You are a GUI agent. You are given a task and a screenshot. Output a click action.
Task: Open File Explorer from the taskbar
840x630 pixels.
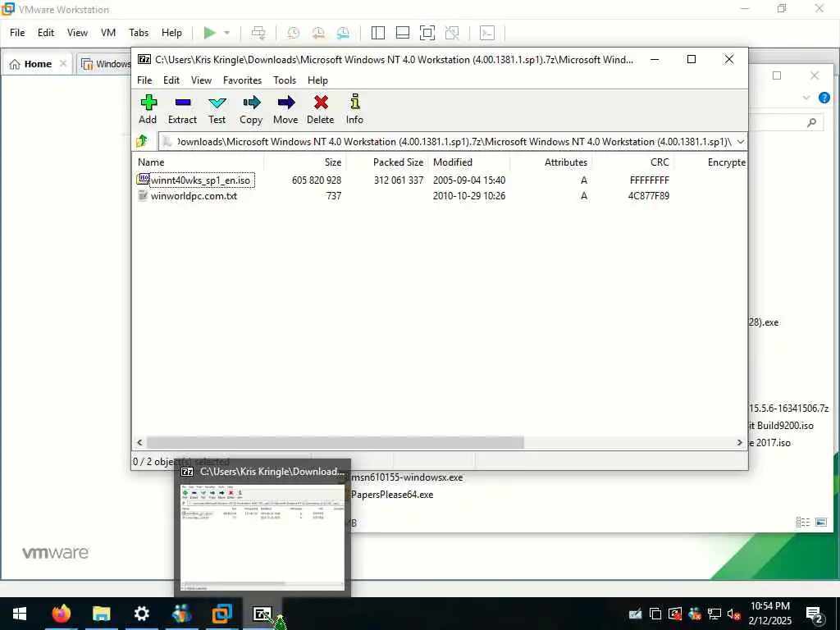coord(101,614)
